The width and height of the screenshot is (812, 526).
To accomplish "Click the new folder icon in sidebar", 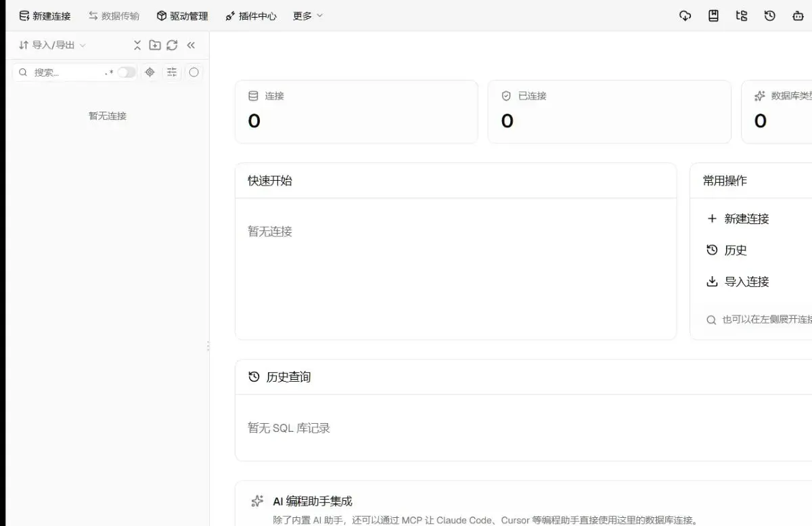I will click(155, 45).
